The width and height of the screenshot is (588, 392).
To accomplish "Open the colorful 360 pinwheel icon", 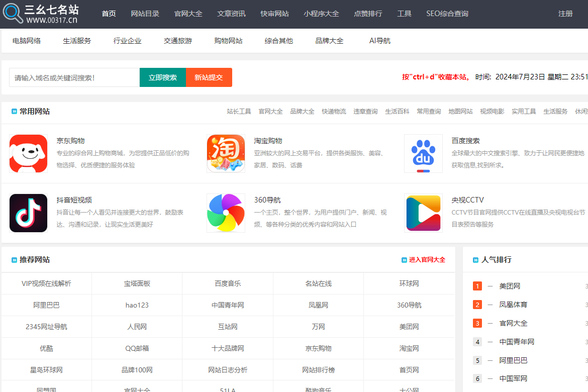I will click(x=226, y=213).
